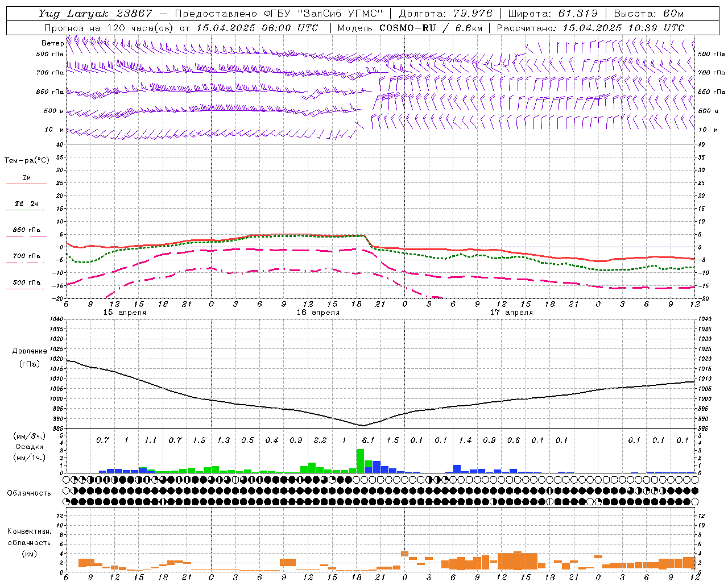Image resolution: width=728 pixels, height=582 pixels.
Task: Click the 16 апреля date label
Action: [318, 313]
